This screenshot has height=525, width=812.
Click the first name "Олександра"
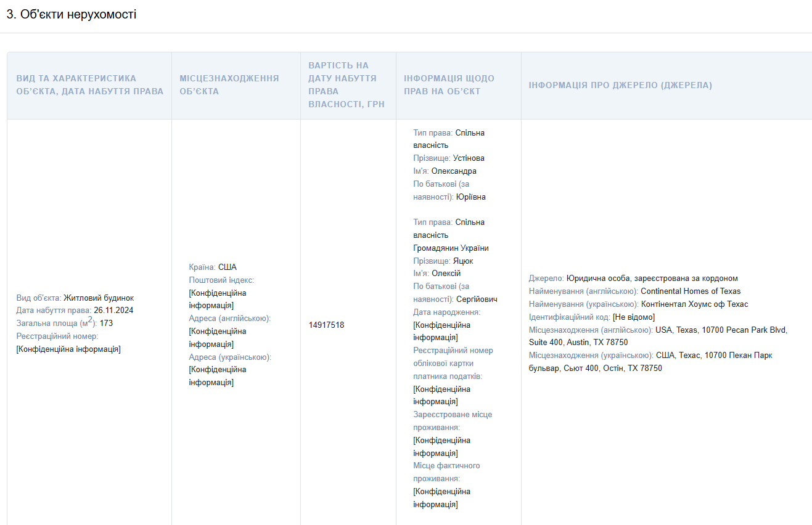[x=454, y=171]
